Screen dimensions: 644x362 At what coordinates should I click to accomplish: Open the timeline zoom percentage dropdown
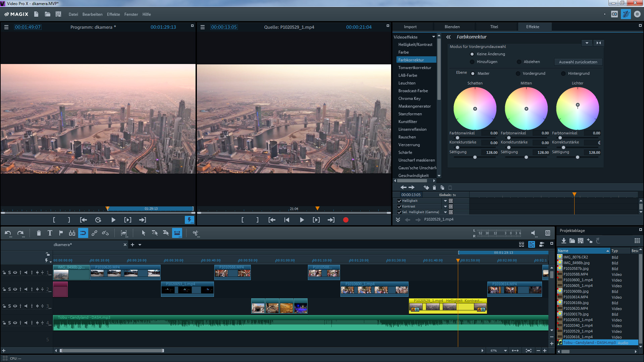pyautogui.click(x=505, y=351)
